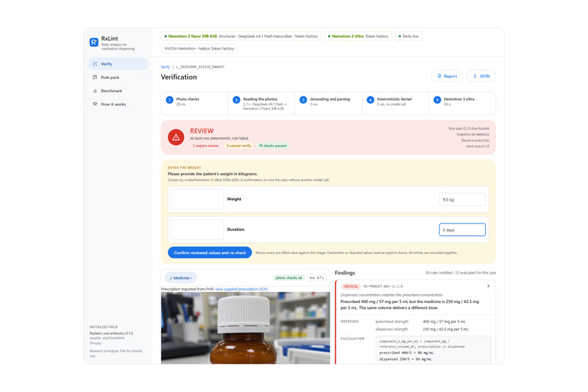This screenshot has width=588, height=392.
Task: Click the prescribed strength value 400 mg / 57 mg
Action: point(444,321)
